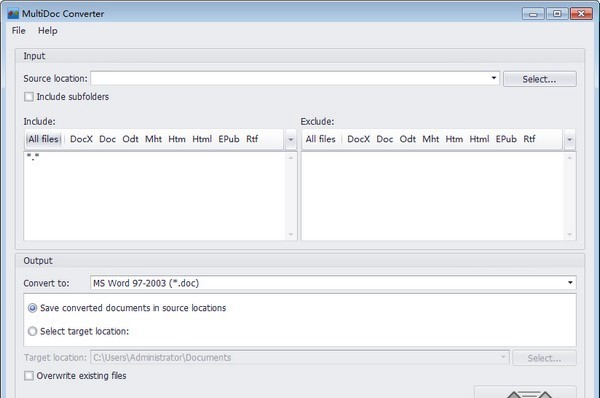Expand the Exclude filter bar overflow arrow
Image resolution: width=600 pixels, height=398 pixels.
569,139
